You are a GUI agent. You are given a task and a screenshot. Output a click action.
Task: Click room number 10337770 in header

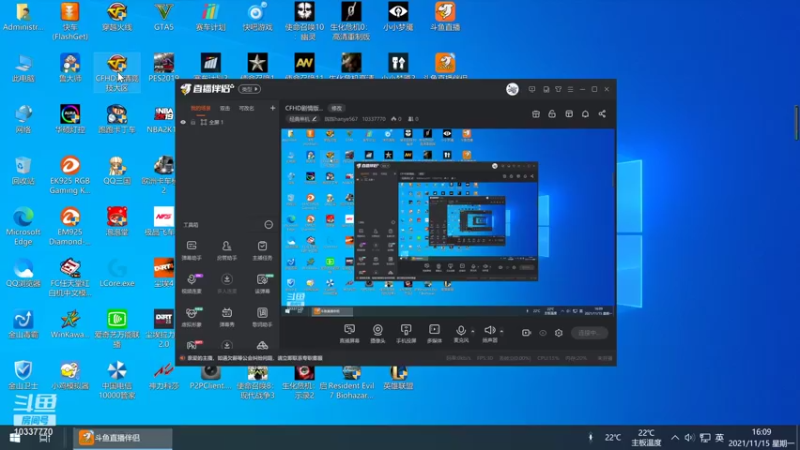coord(374,119)
